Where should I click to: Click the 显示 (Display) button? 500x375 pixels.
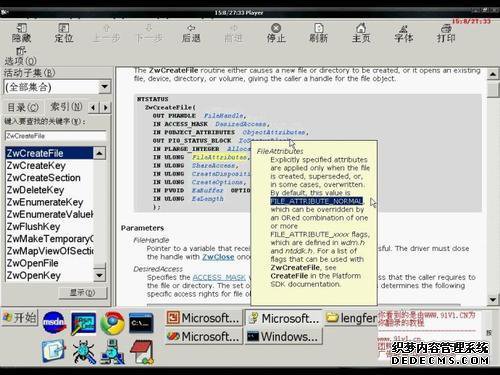pyautogui.click(x=83, y=293)
